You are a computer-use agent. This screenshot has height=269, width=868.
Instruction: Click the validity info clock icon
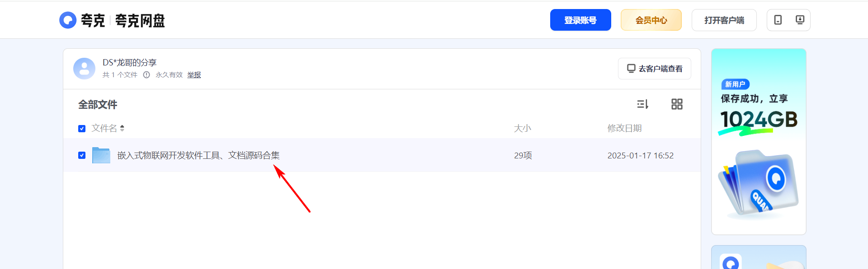coord(146,75)
